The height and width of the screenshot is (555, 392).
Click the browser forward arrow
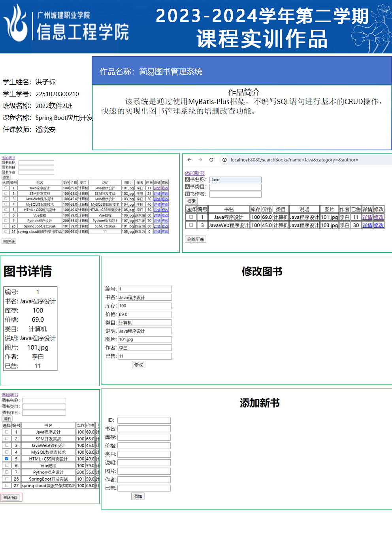pyautogui.click(x=200, y=160)
